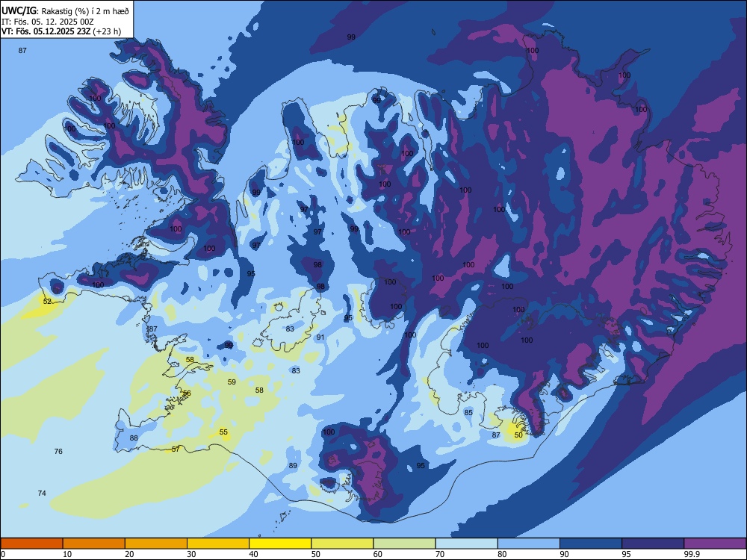Select the map value '88'

pos(134,438)
